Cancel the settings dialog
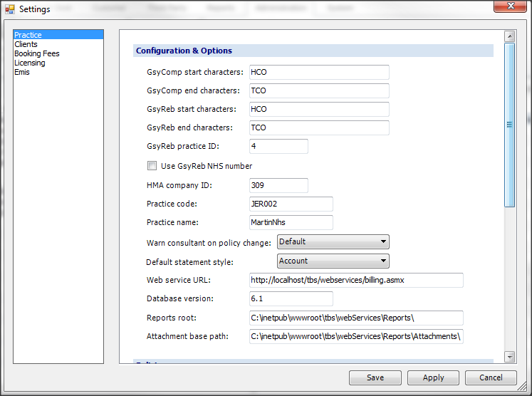The image size is (532, 396). pos(491,377)
